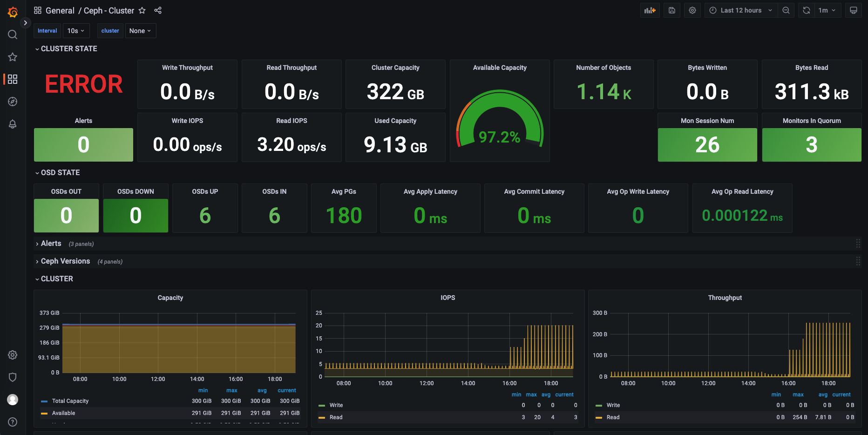
Task: Click the Bytes Read 311.3 kB value
Action: (x=812, y=92)
